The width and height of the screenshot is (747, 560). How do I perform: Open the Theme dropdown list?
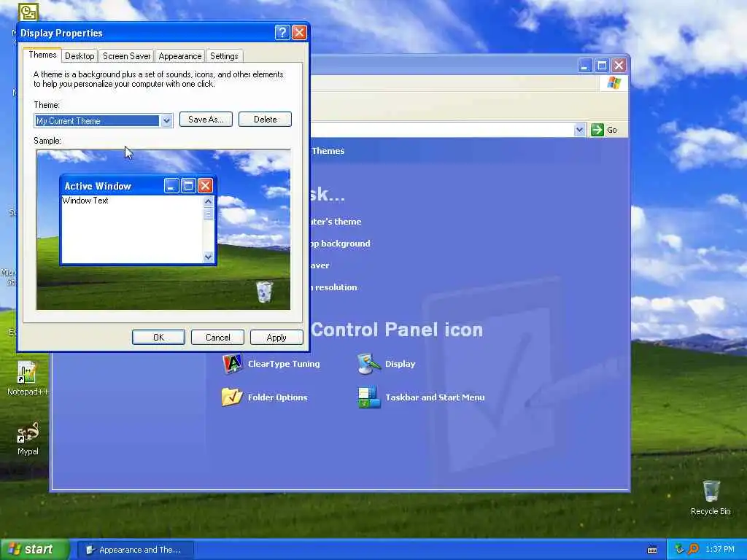[x=166, y=120]
